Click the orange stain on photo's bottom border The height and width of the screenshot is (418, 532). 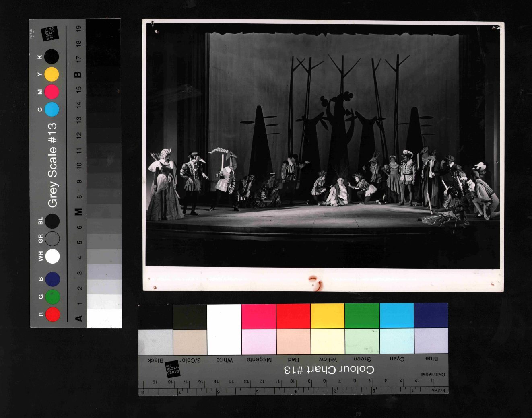(x=314, y=282)
